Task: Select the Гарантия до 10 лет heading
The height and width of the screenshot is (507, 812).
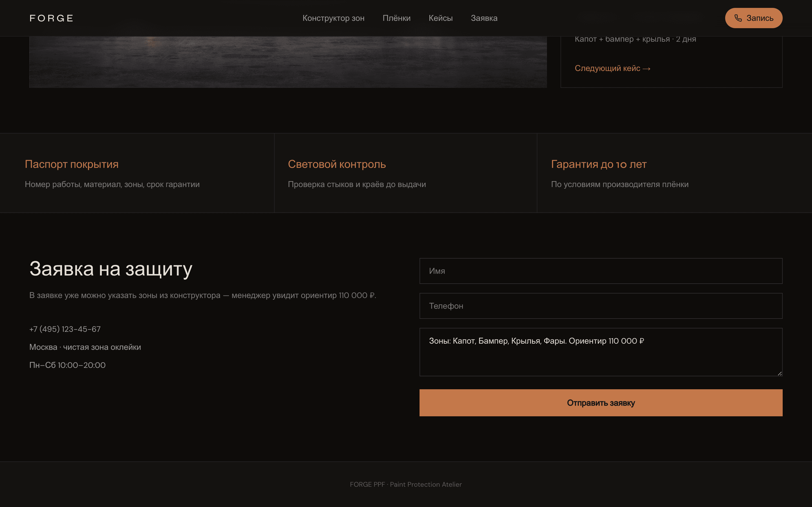Action: point(599,164)
